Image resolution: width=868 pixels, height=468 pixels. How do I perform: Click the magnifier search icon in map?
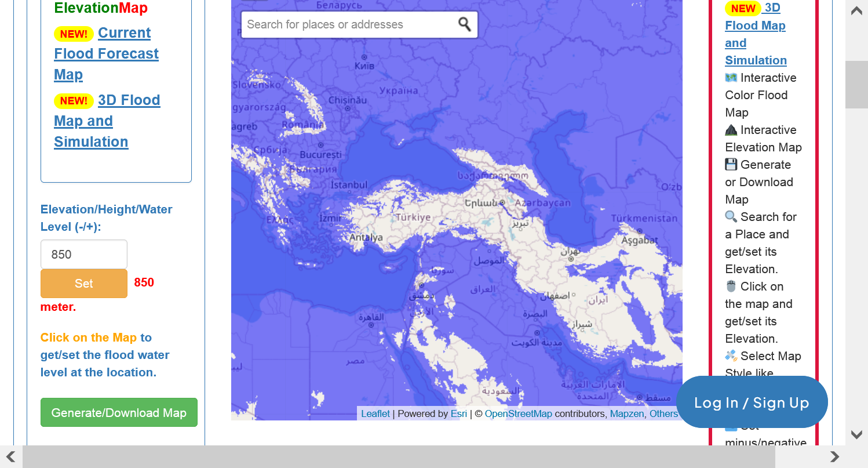[x=465, y=24]
